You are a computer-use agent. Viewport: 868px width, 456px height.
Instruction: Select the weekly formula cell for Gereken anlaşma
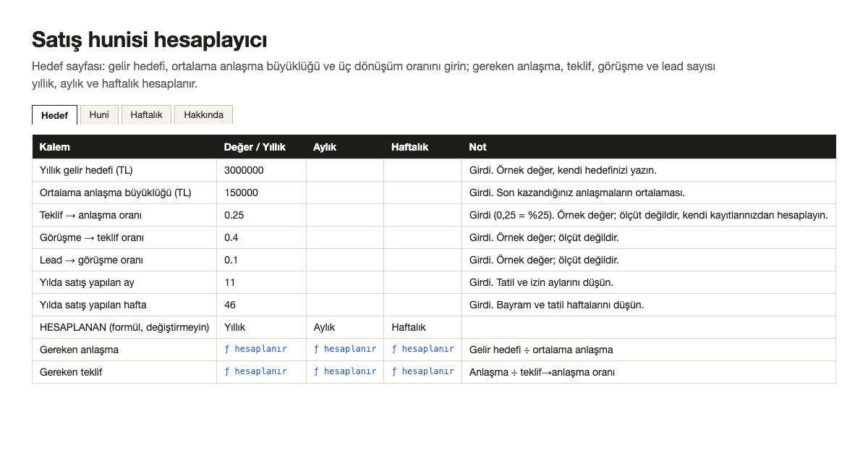(x=422, y=350)
